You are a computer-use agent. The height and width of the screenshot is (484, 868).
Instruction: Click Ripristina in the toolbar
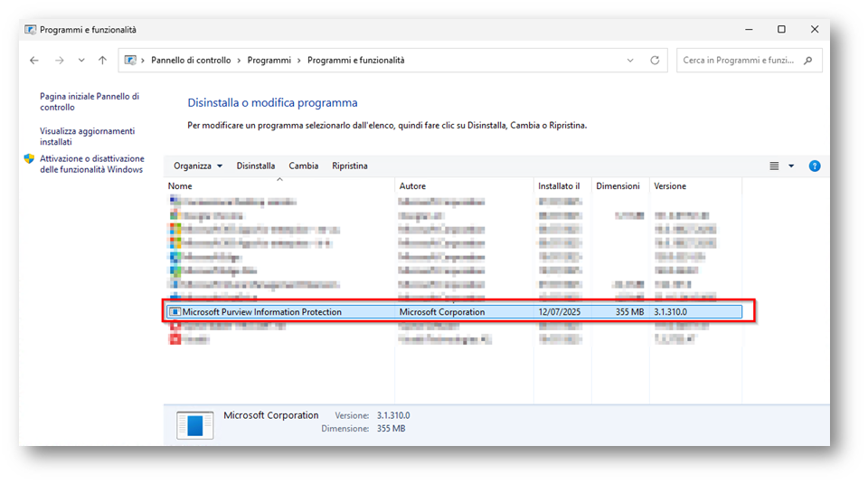click(350, 166)
